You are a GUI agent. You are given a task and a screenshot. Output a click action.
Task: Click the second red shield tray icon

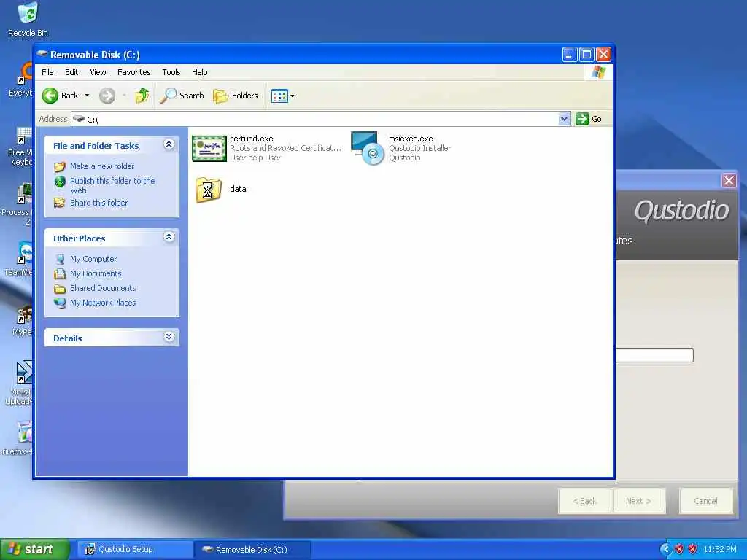[x=693, y=550]
